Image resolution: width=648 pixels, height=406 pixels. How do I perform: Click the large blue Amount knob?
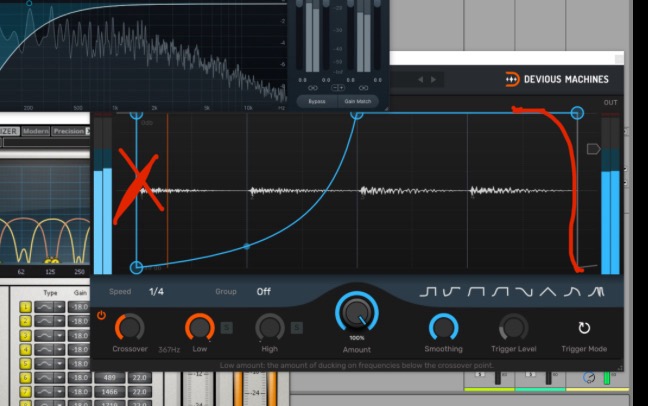[357, 313]
